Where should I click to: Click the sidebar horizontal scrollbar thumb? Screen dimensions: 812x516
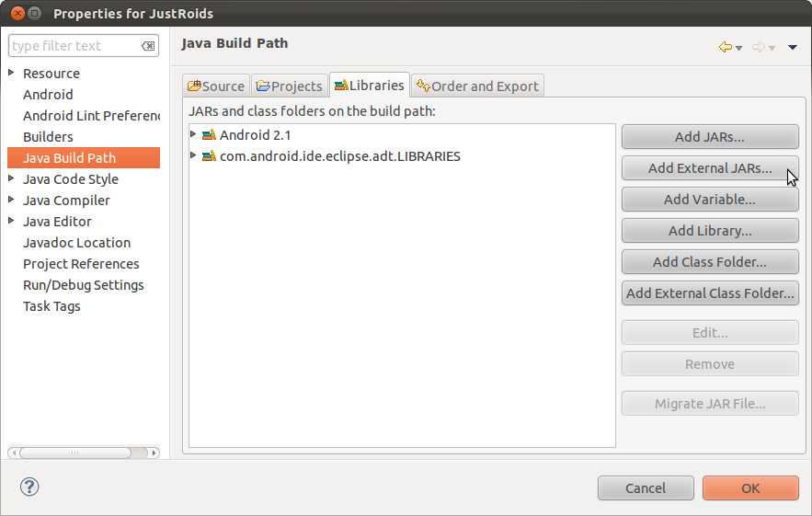75,453
